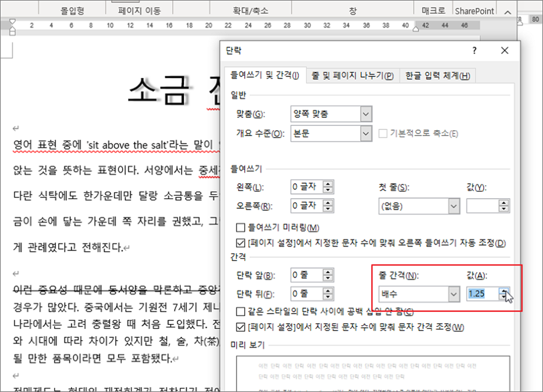
Task: Collapse the ribbon with the chevron
Action: [x=507, y=13]
